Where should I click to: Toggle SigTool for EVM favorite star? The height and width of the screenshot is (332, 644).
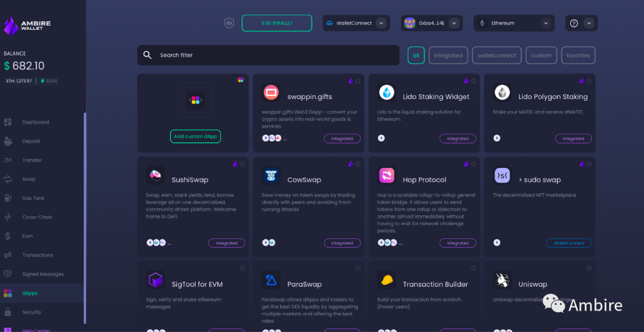[x=242, y=268]
